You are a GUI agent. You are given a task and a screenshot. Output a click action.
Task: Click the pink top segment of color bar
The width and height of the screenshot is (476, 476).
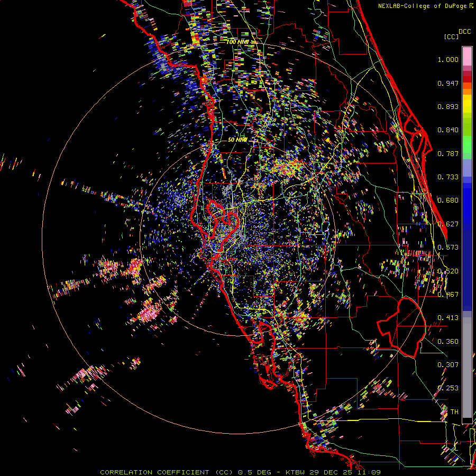click(x=467, y=56)
